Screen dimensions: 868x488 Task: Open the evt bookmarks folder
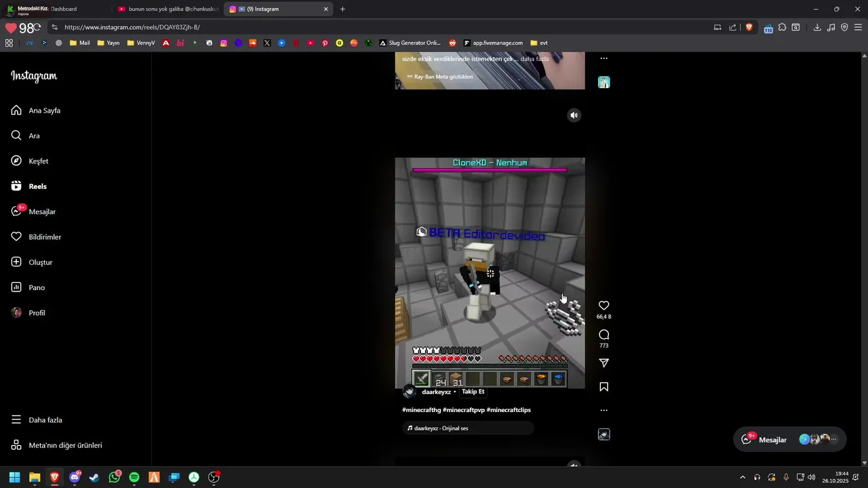coord(539,43)
